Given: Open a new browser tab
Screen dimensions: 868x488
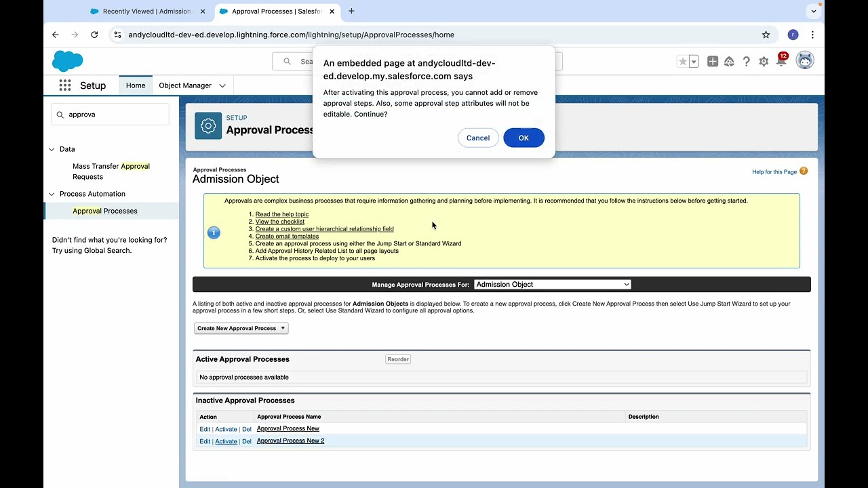Looking at the screenshot, I should [x=351, y=11].
